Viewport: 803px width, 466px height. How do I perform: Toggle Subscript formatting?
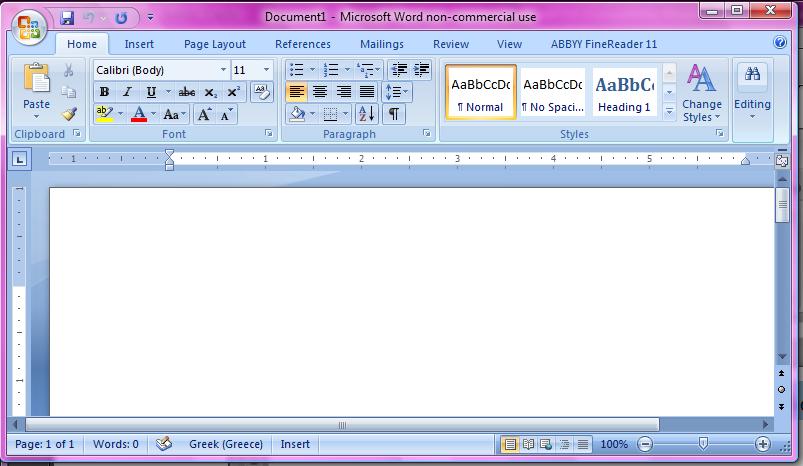click(210, 92)
